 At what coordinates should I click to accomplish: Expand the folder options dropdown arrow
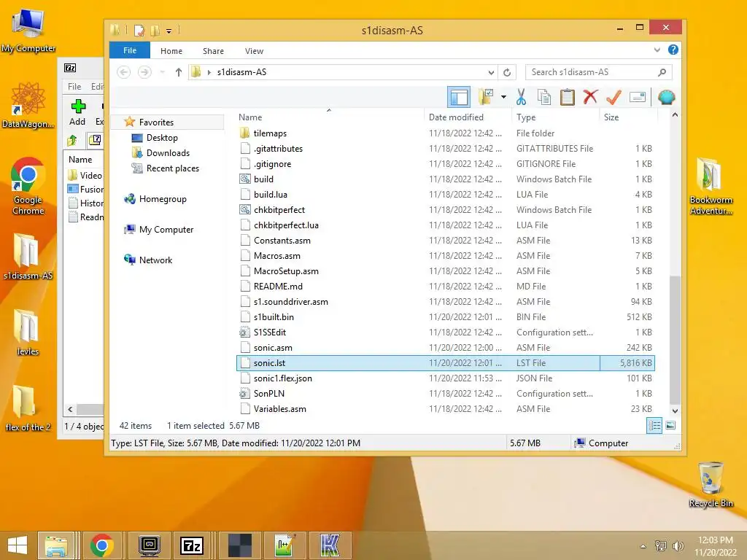503,97
